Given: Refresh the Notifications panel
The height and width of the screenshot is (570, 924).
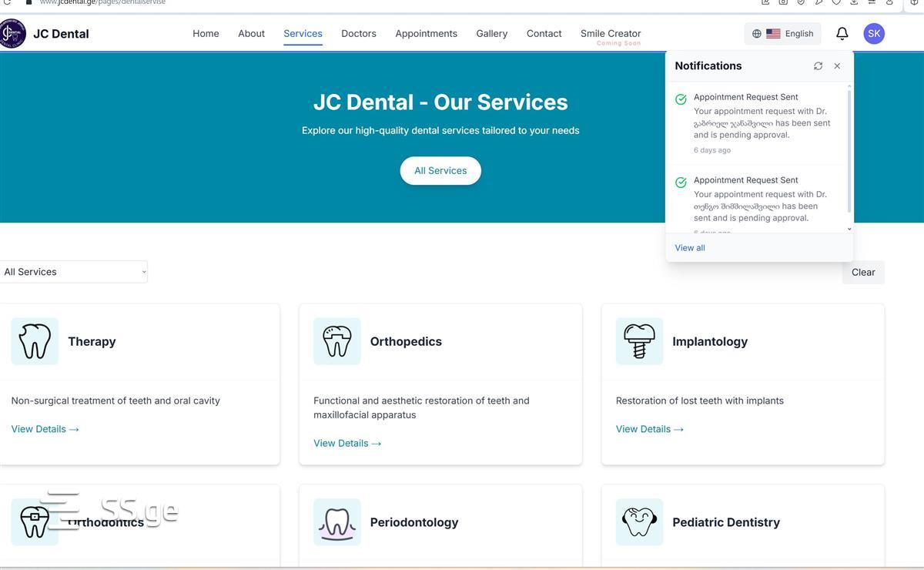Looking at the screenshot, I should point(818,66).
